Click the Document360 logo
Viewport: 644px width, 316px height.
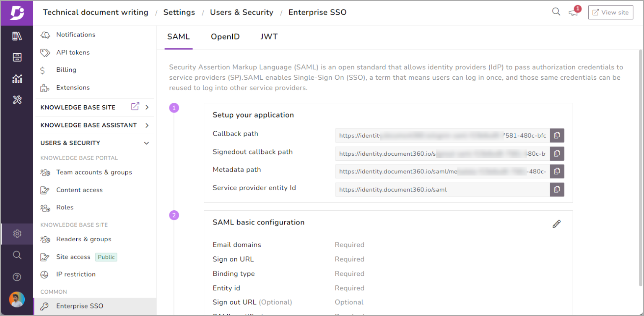pyautogui.click(x=17, y=13)
